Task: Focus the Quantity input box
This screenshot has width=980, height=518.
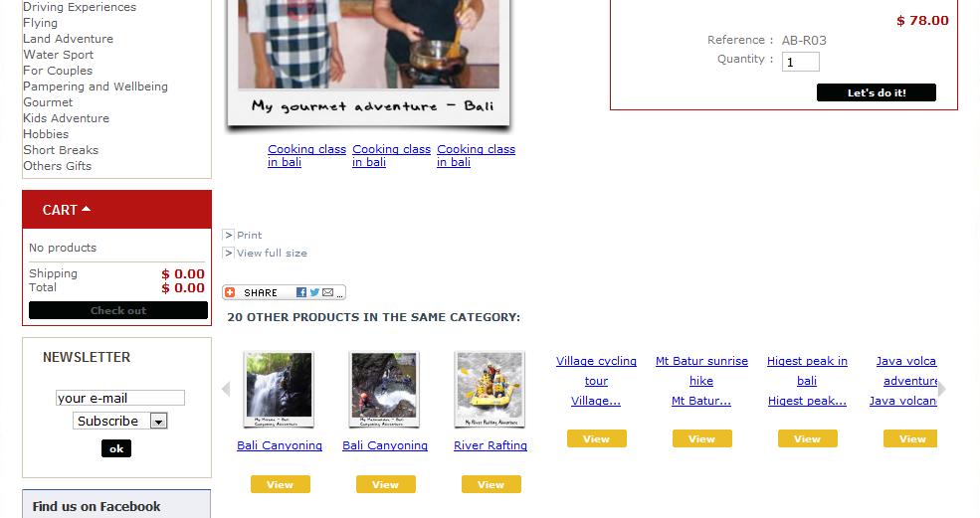Action: pyautogui.click(x=801, y=62)
